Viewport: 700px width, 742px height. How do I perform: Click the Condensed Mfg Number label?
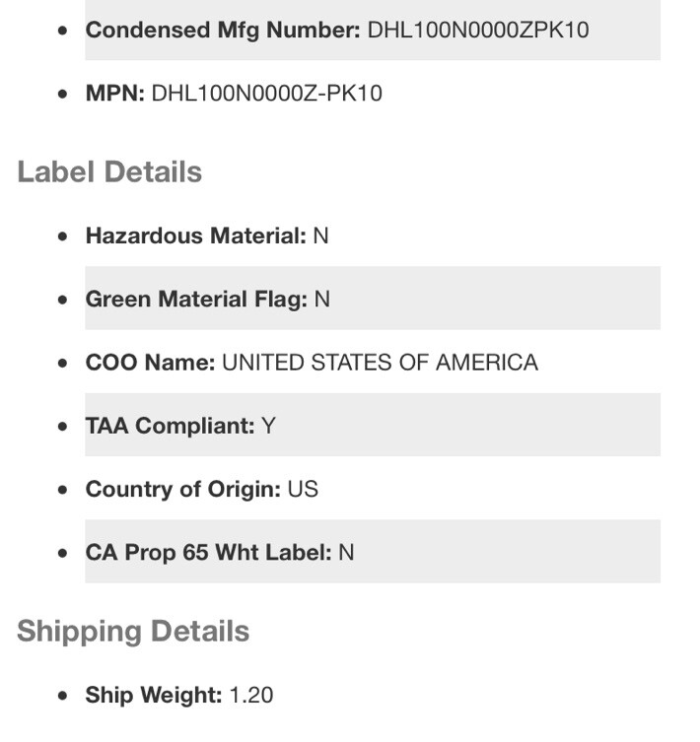(x=223, y=30)
